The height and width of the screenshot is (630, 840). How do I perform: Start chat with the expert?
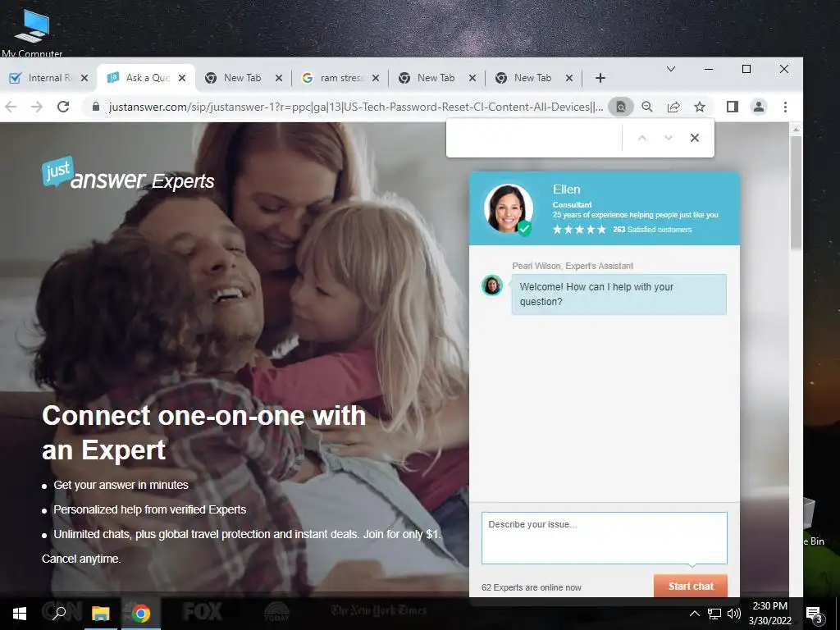(691, 586)
